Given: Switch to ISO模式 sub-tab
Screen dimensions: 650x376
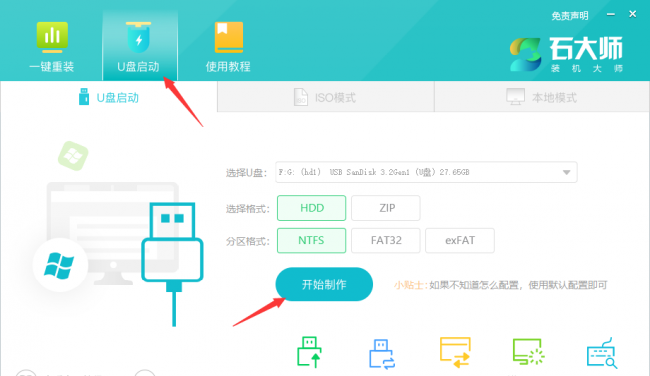Looking at the screenshot, I should coord(325,97).
